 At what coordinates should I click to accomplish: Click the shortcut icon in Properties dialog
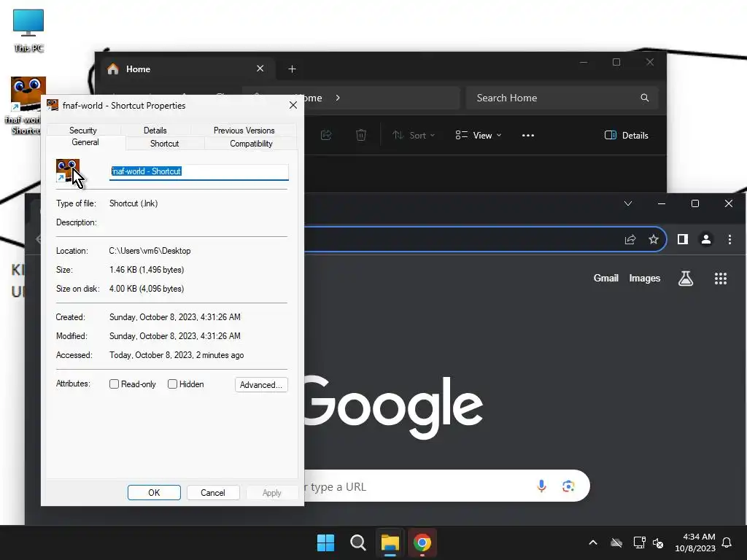tap(68, 171)
